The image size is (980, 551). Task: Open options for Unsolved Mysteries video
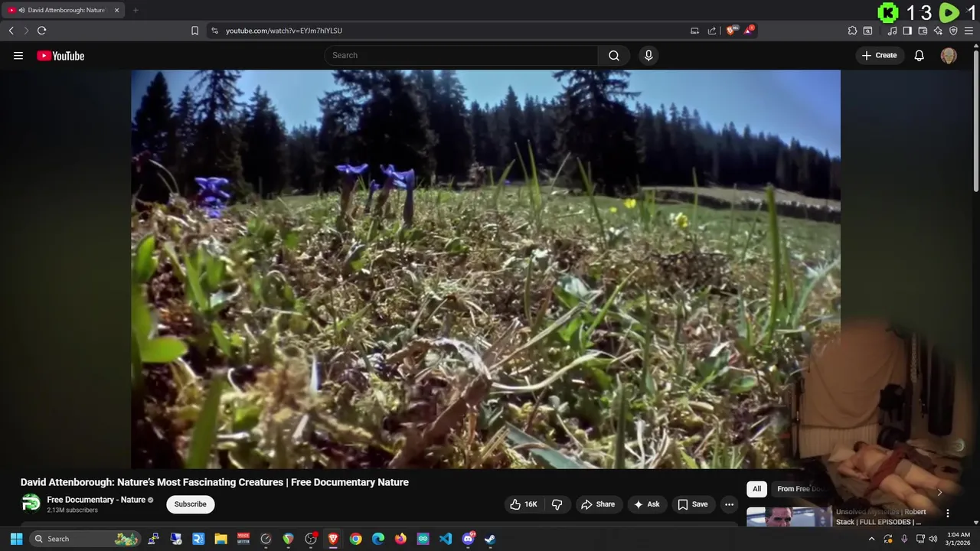[947, 514]
